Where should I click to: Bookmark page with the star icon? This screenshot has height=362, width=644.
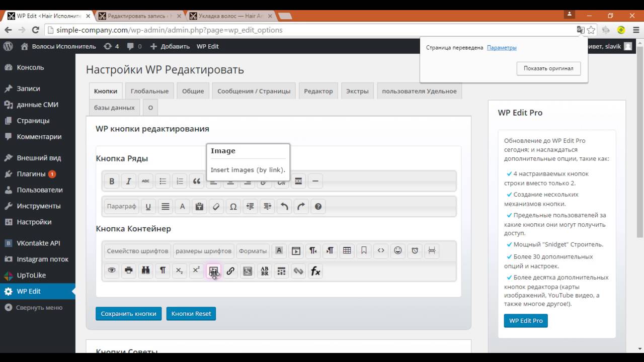(591, 30)
